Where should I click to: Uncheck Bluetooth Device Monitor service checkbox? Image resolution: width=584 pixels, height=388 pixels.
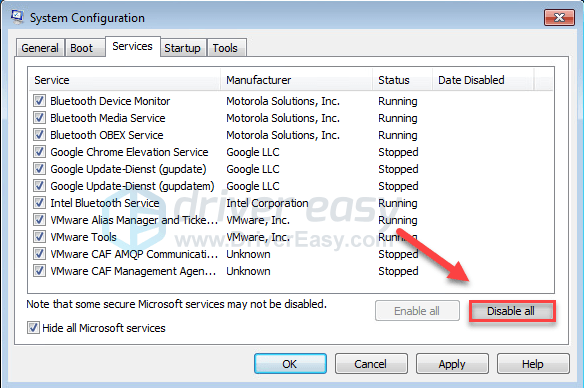[x=39, y=101]
